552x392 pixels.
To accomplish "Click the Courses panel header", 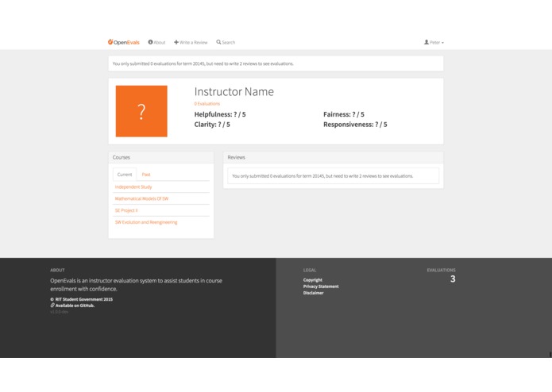I will point(161,157).
